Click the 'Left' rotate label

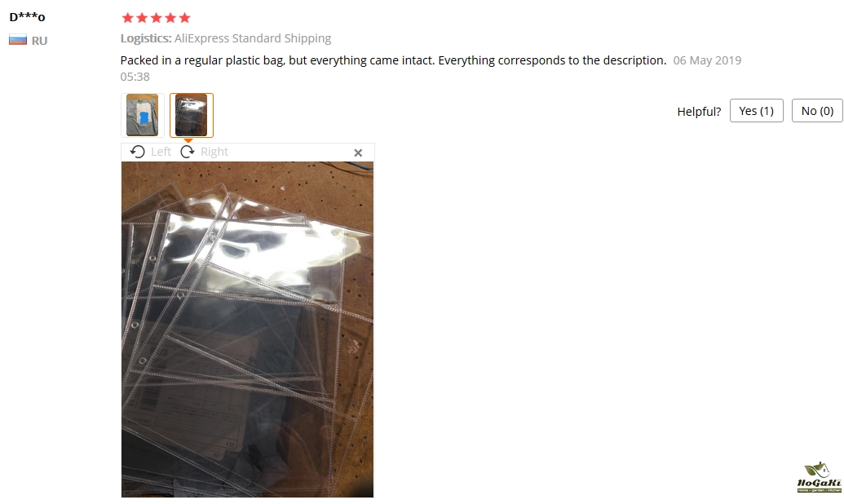(161, 152)
